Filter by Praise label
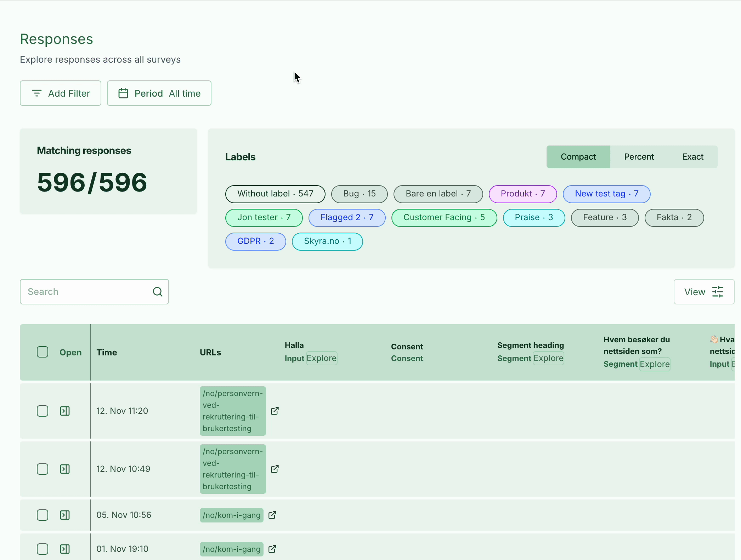 tap(534, 218)
